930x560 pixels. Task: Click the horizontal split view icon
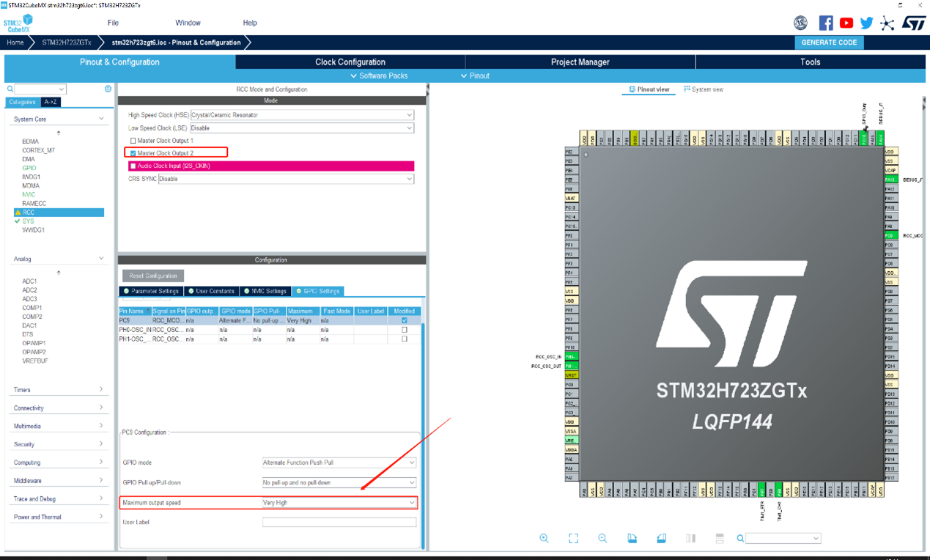tap(720, 538)
